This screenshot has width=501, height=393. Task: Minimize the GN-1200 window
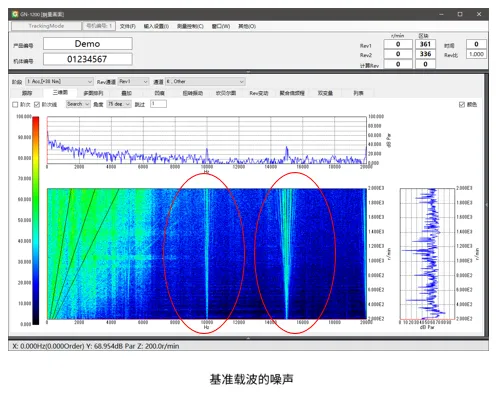point(441,14)
